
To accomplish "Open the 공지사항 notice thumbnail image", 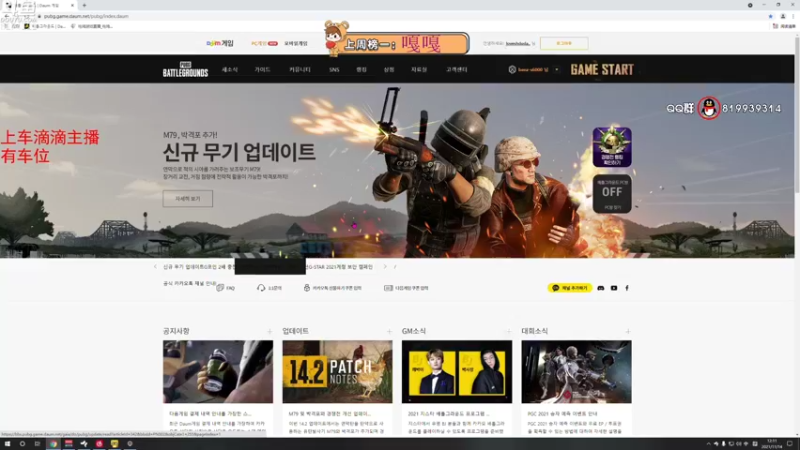I will [218, 372].
